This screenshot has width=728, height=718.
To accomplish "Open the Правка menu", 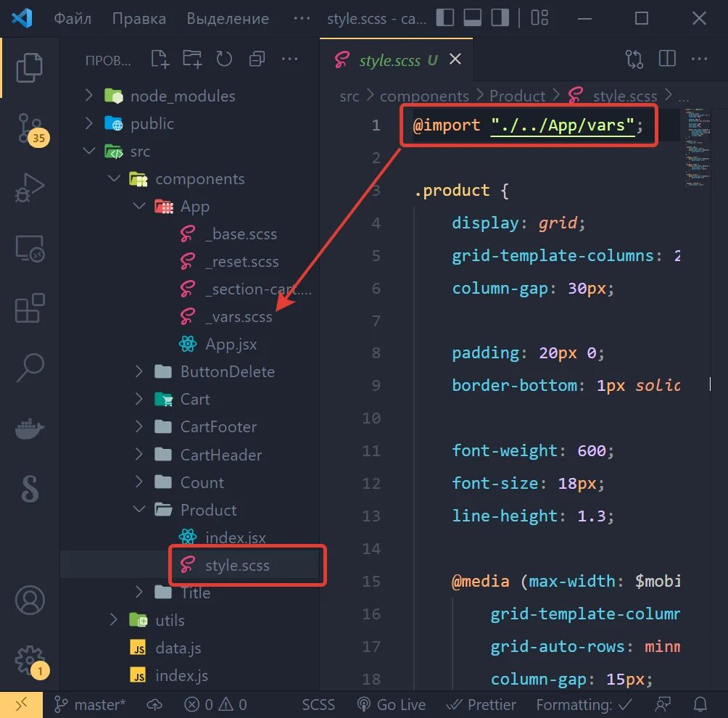I will tap(138, 19).
